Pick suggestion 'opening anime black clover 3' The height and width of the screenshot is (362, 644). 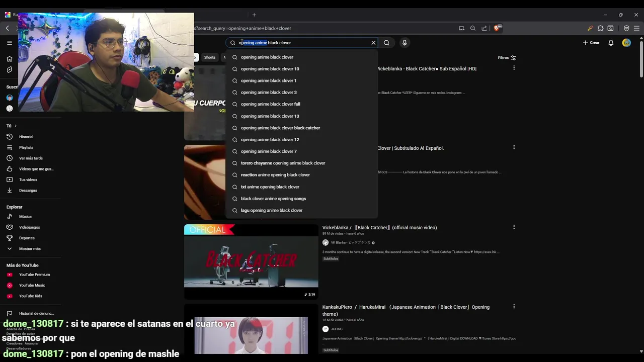301,93
